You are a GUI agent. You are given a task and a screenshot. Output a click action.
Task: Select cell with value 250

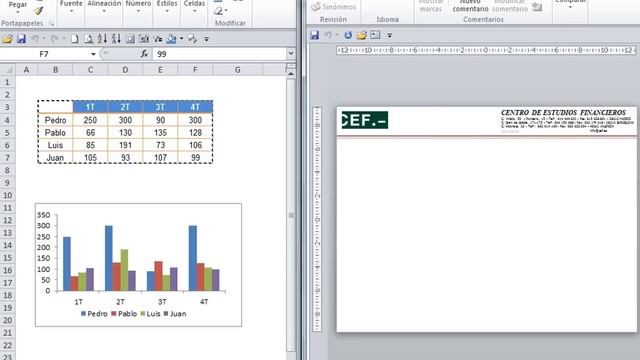point(90,120)
